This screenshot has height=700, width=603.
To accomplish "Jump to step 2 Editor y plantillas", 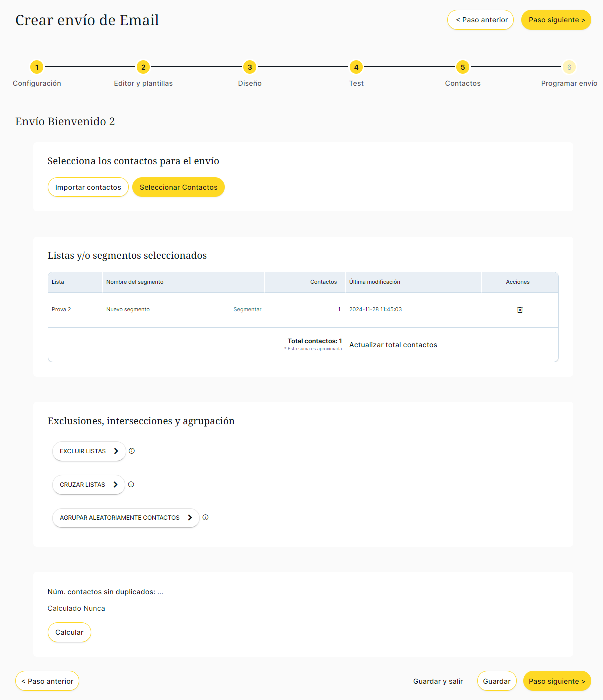I will click(143, 67).
